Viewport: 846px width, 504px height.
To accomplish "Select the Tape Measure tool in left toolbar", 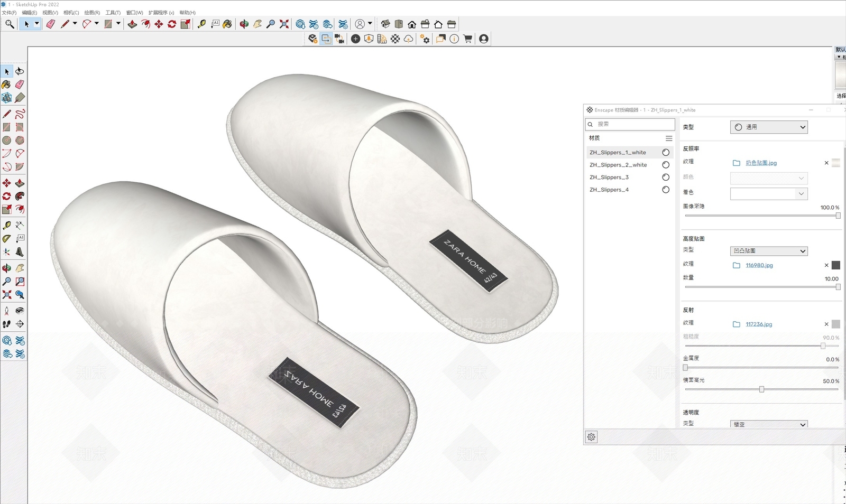I will coord(6,225).
